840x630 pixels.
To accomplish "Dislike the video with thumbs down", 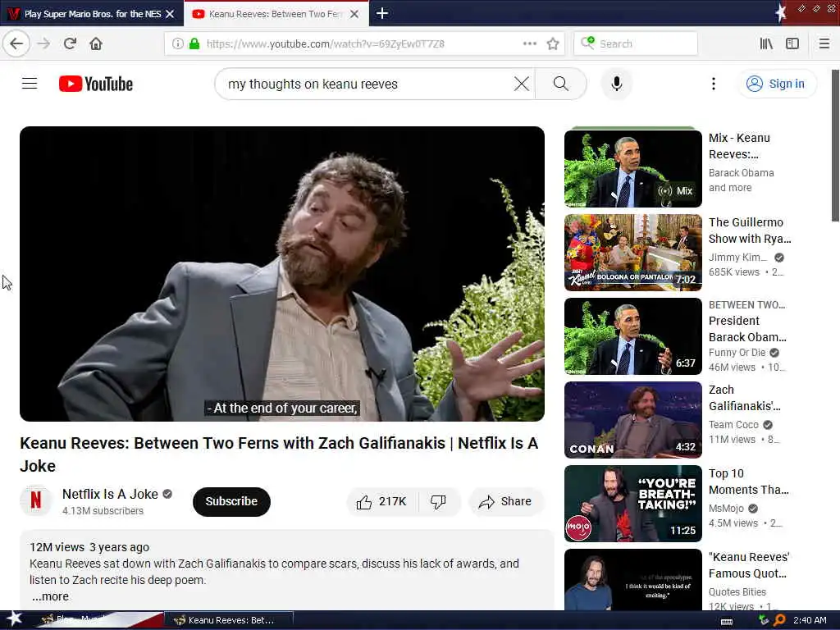I will (438, 501).
